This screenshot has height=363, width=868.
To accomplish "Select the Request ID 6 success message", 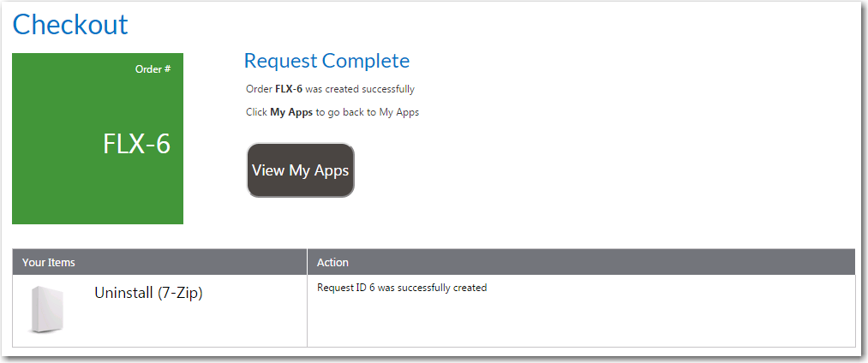I will [x=401, y=288].
